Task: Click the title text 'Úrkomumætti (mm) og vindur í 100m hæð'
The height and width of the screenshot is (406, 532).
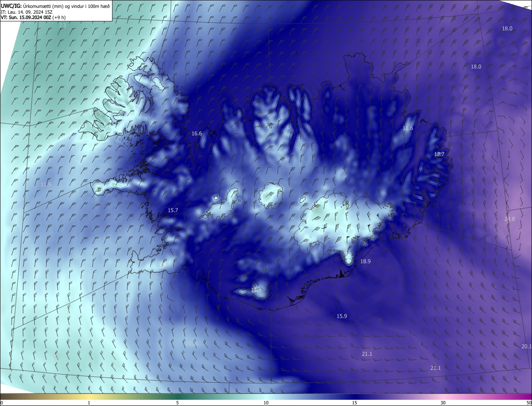Action: point(67,6)
